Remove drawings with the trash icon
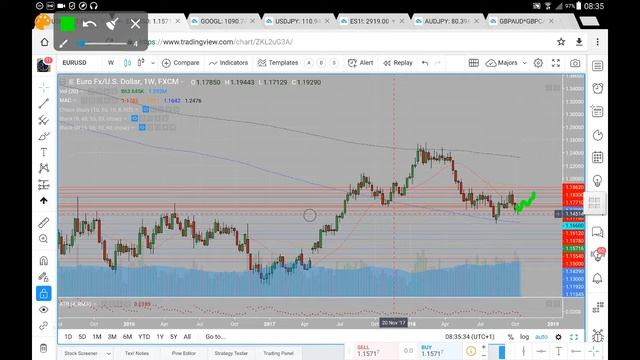 pos(44,348)
